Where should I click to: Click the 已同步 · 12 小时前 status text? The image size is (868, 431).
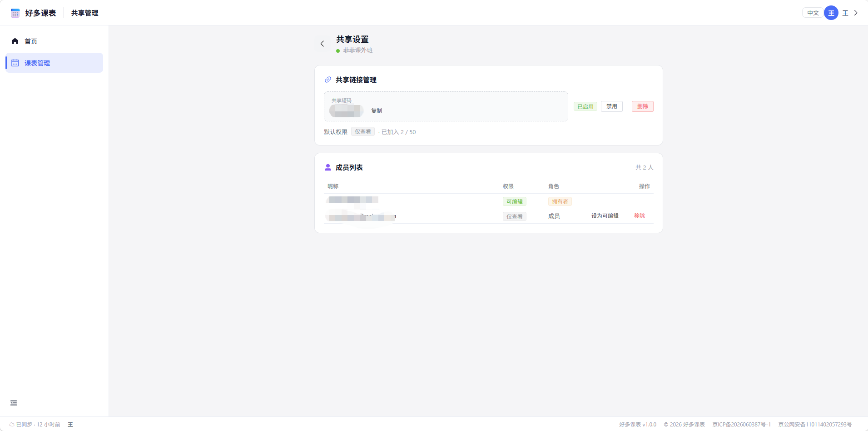tap(38, 424)
